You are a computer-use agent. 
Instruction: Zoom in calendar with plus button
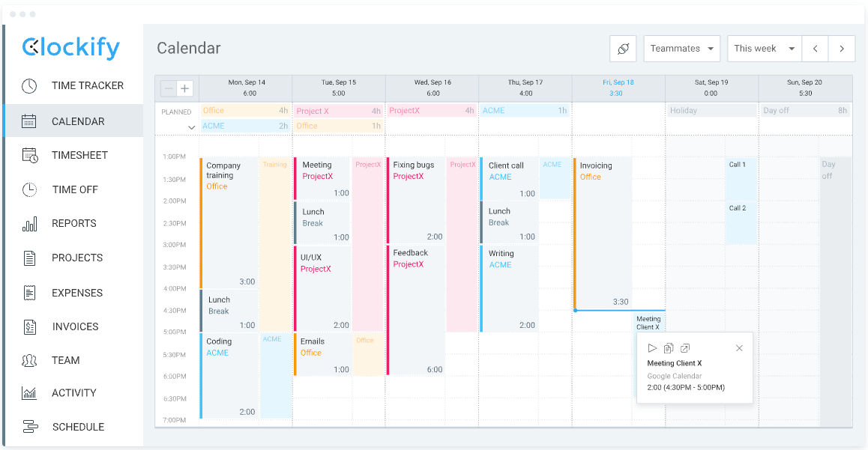[x=185, y=88]
